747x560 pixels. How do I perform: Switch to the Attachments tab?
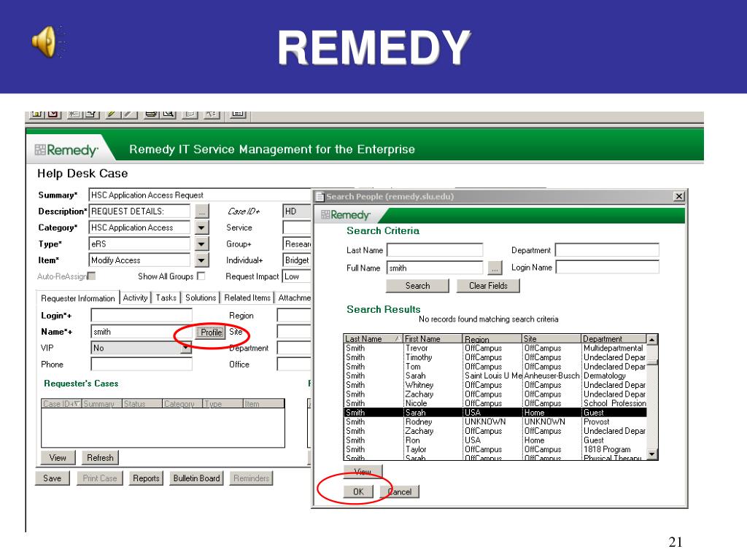pos(294,297)
